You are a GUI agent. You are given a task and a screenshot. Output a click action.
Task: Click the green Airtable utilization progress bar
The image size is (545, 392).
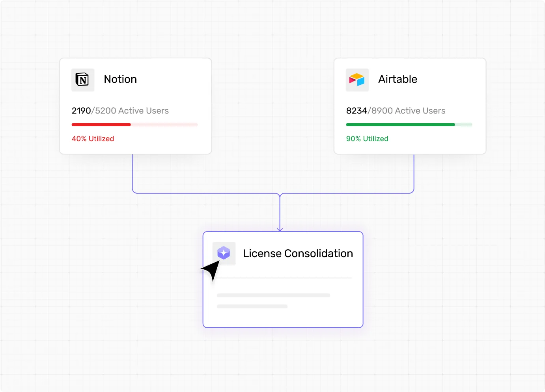[x=409, y=125]
